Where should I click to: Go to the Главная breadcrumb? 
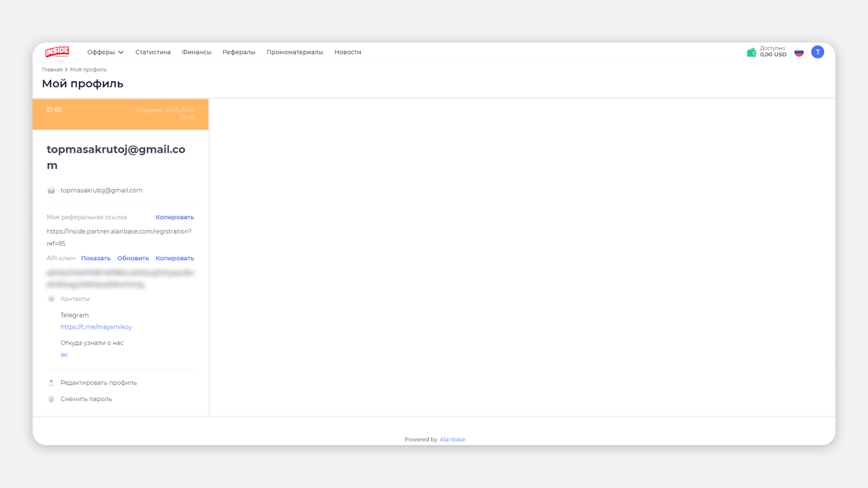(52, 69)
